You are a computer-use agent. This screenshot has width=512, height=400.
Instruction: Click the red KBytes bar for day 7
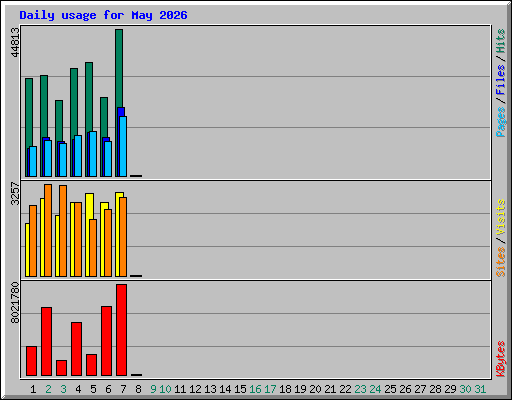[x=121, y=330]
